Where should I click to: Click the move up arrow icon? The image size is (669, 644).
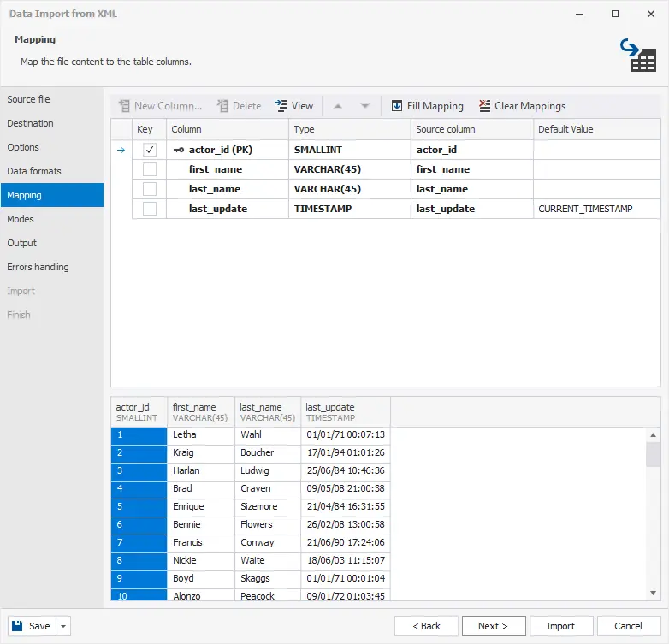tap(338, 106)
